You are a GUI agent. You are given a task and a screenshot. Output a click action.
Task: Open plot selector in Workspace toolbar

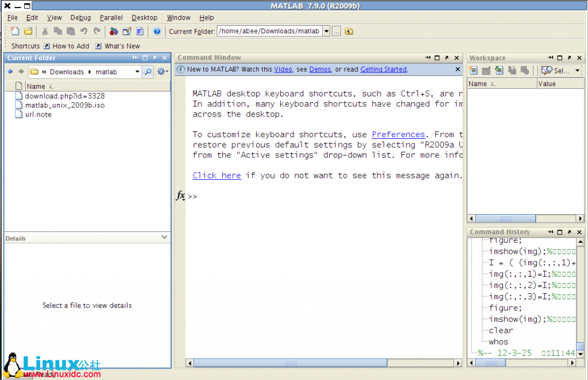click(x=555, y=70)
